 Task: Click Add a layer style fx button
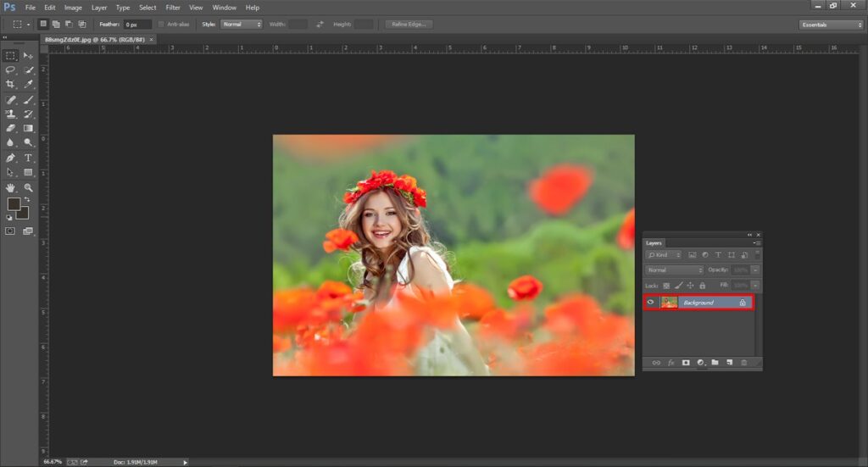671,363
